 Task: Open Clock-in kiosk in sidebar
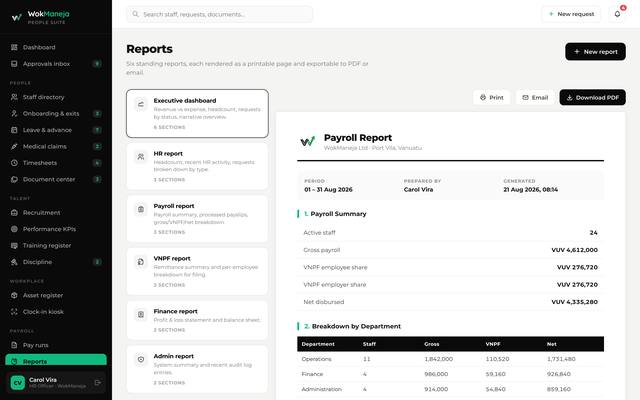[x=56, y=312]
